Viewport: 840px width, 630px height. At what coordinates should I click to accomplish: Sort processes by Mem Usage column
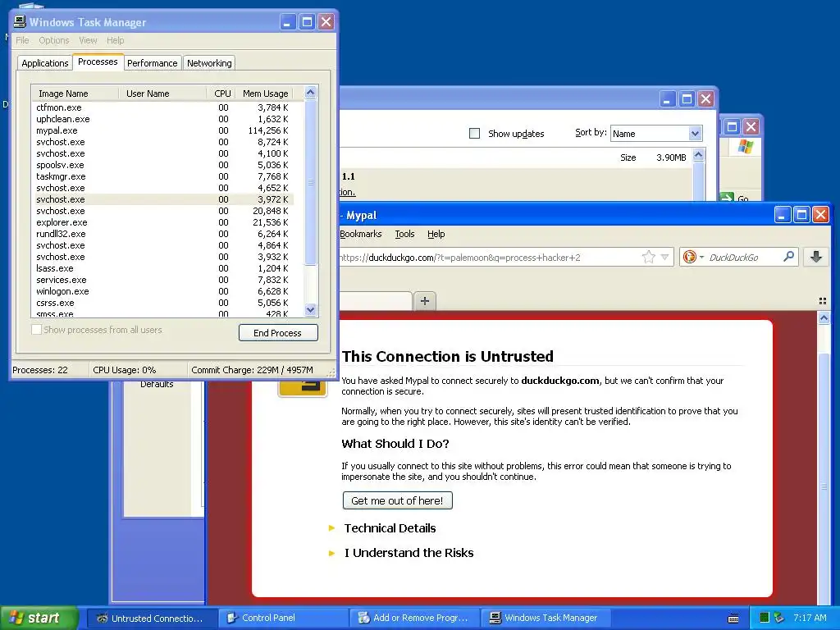(x=265, y=94)
